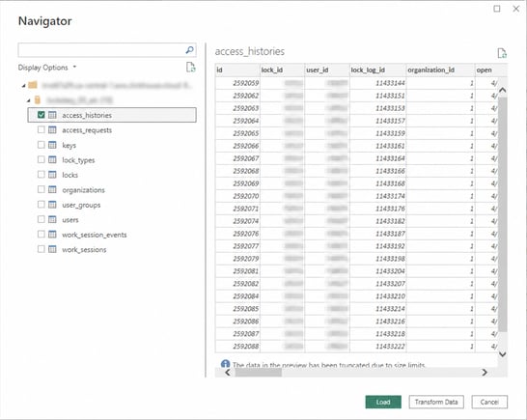Click the table icon beside organizations

[x=52, y=189]
